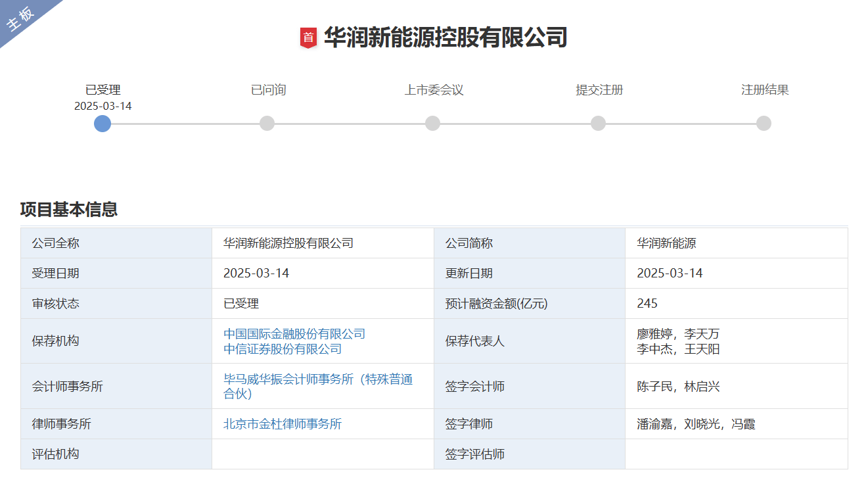Click the blue 已受理 stage dot
868x478 pixels.
(103, 124)
